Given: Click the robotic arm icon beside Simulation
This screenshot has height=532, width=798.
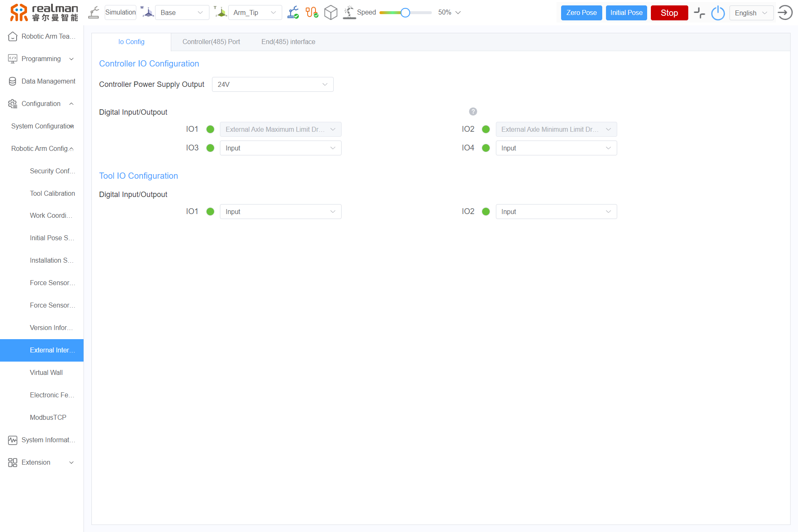Looking at the screenshot, I should [x=94, y=12].
